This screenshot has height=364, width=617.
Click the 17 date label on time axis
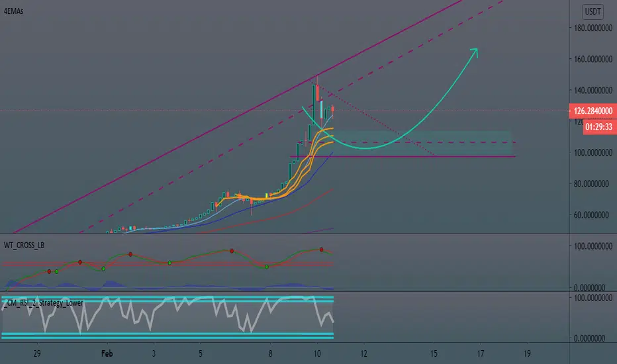[x=481, y=353]
